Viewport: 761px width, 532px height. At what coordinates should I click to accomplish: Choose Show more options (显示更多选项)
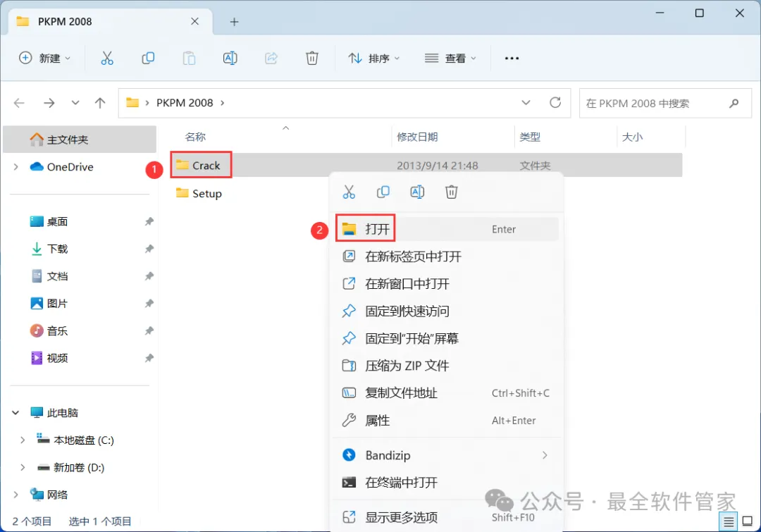[447, 517]
